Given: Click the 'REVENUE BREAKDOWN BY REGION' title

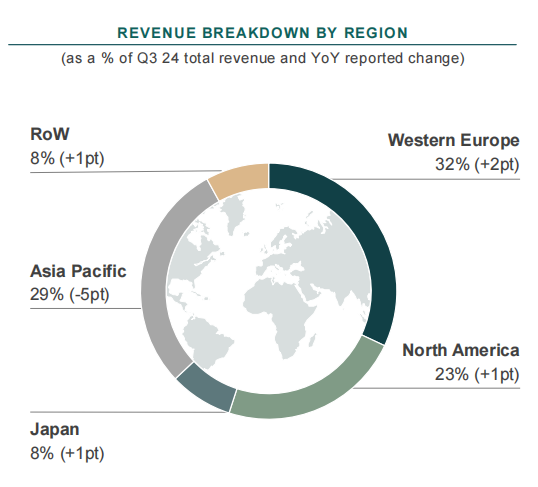Looking at the screenshot, I should [262, 33].
